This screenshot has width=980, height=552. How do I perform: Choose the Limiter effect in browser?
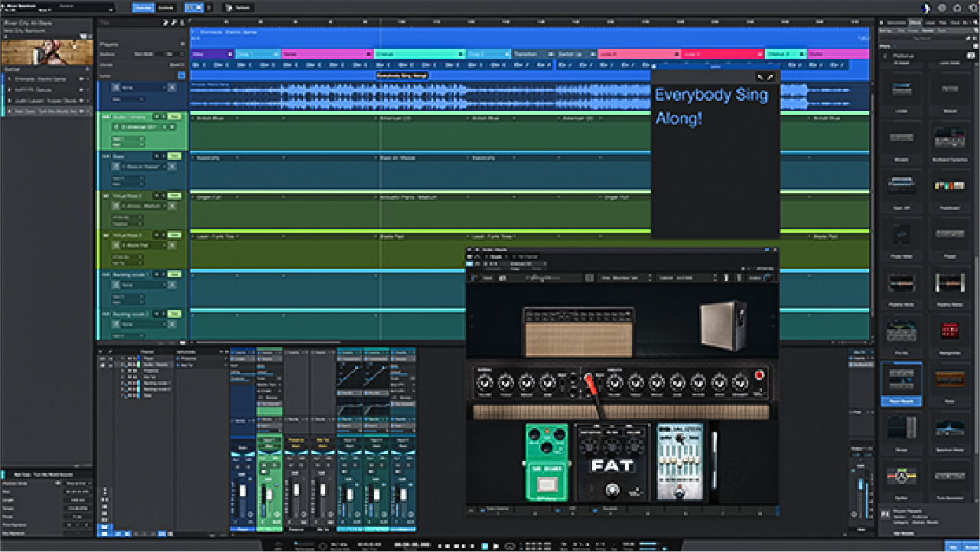(x=902, y=93)
